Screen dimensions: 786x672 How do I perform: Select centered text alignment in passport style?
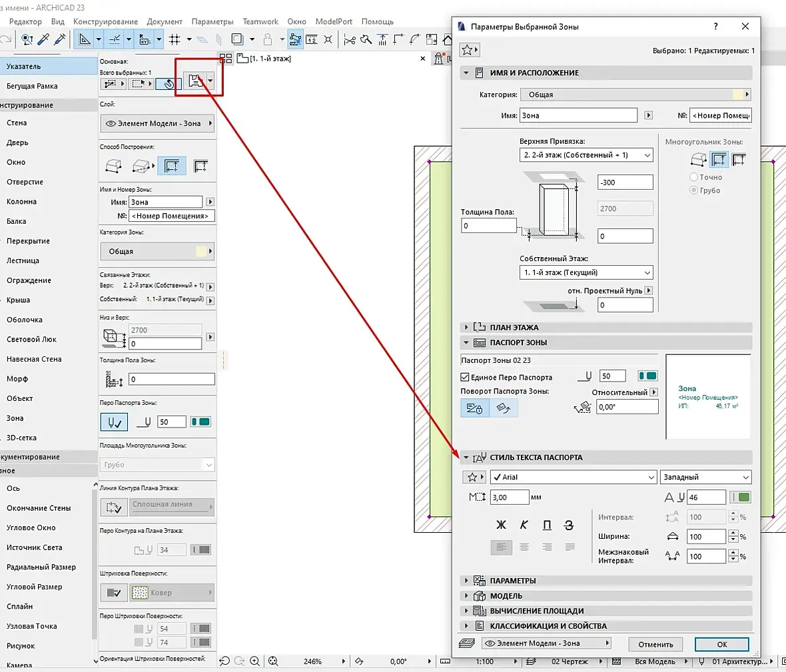coord(524,547)
